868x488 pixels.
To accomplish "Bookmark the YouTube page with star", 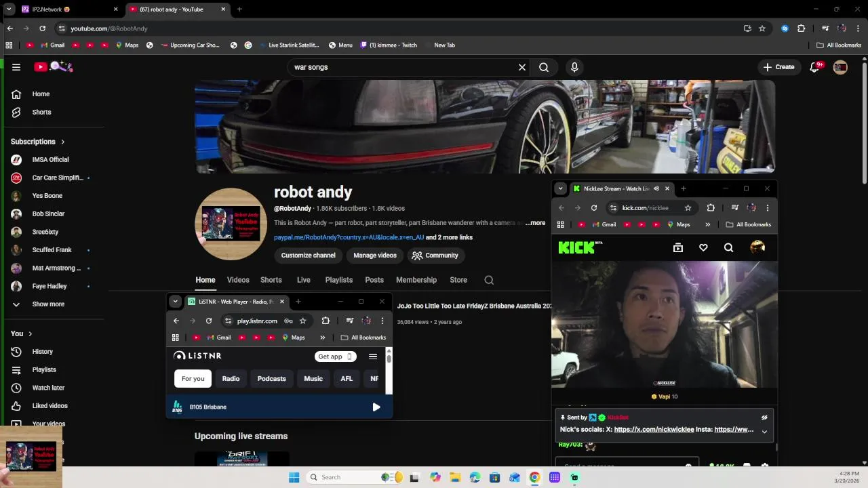I will click(x=762, y=28).
